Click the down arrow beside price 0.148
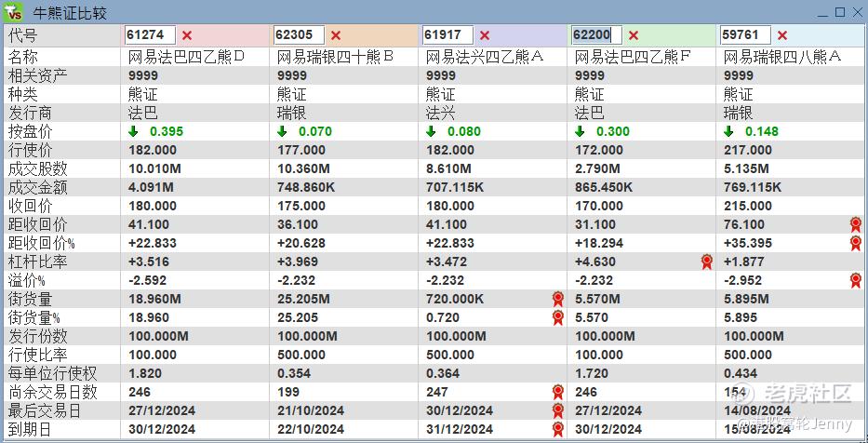868x443 pixels. pyautogui.click(x=728, y=131)
